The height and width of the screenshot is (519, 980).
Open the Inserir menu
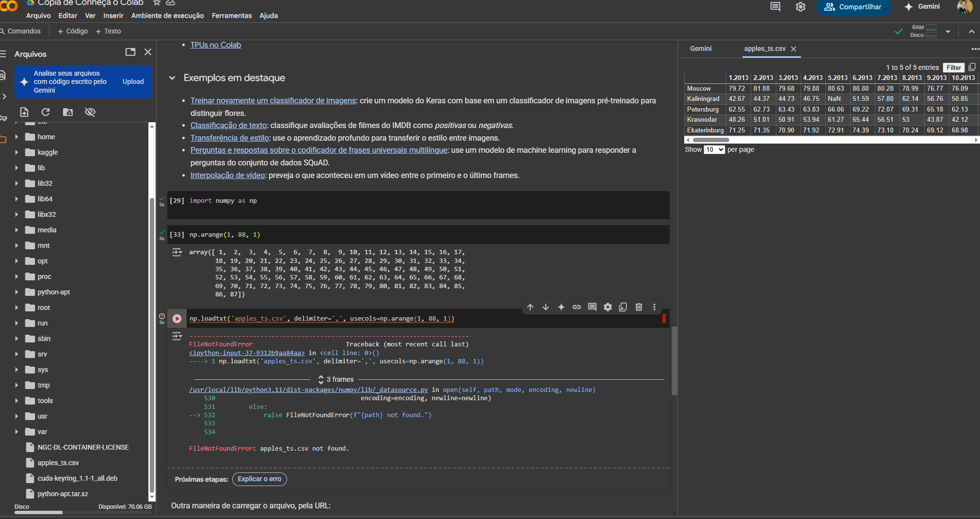point(113,16)
